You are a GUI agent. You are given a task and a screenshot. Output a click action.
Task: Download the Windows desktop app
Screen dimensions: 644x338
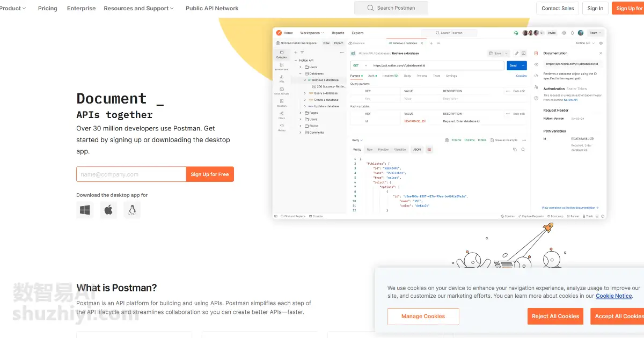pyautogui.click(x=85, y=210)
